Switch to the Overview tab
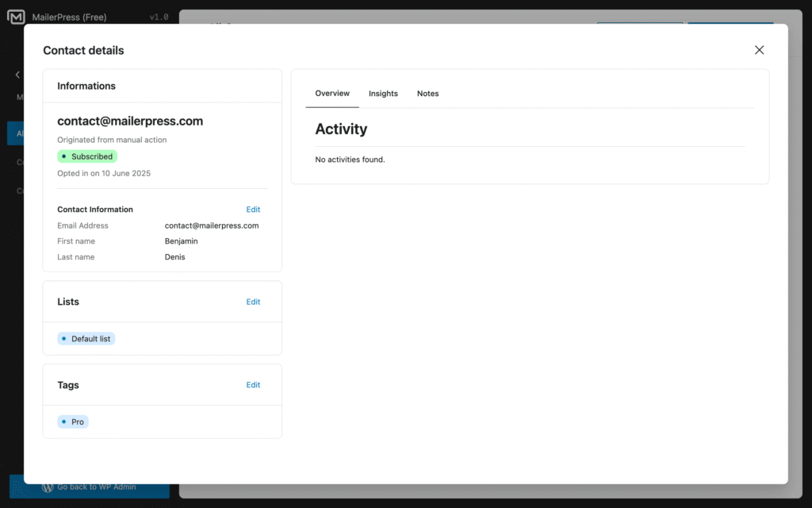The height and width of the screenshot is (508, 812). click(x=332, y=94)
